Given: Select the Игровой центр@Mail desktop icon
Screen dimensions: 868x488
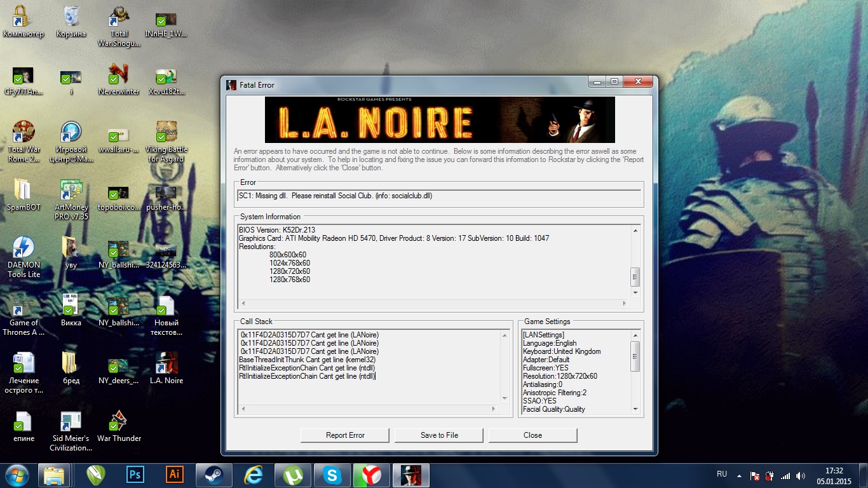Looking at the screenshot, I should (x=71, y=142).
